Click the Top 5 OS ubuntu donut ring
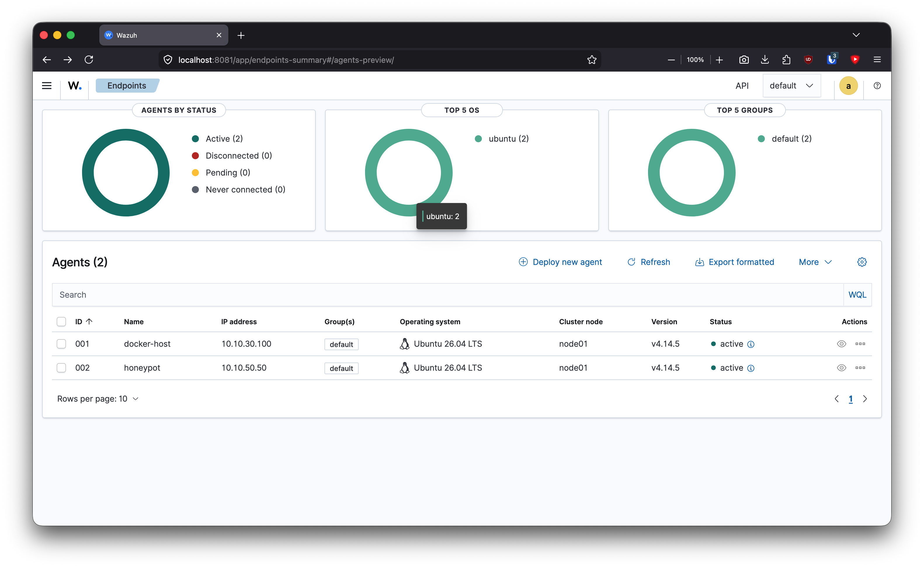Viewport: 924px width, 569px height. point(371,173)
